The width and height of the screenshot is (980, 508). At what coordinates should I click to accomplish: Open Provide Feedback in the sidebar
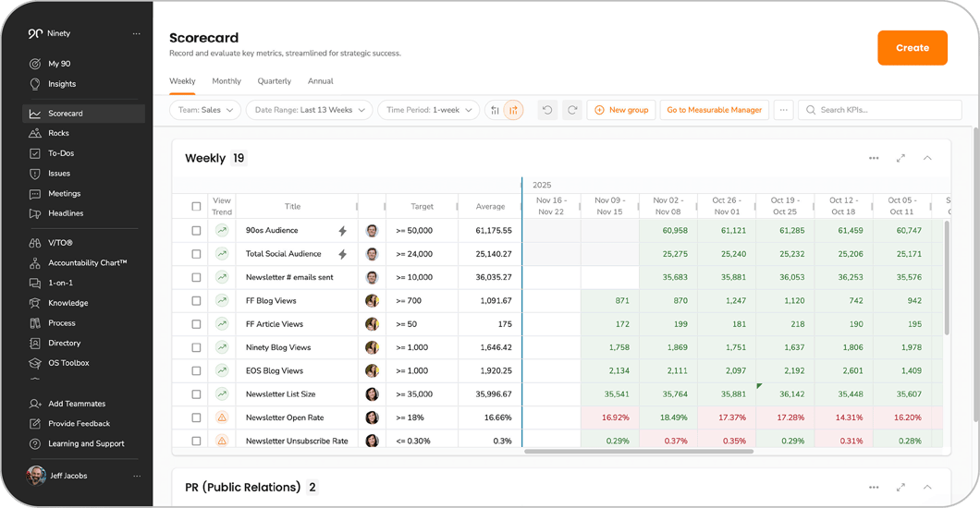click(x=69, y=424)
